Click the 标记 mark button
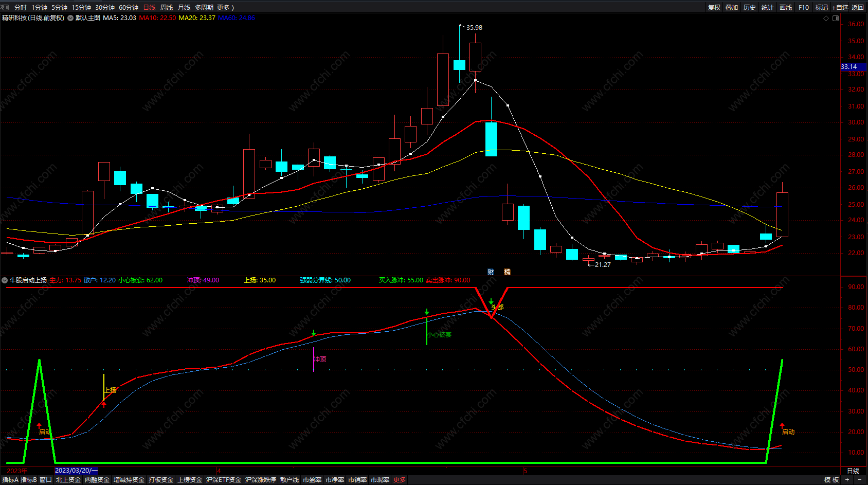 click(822, 8)
